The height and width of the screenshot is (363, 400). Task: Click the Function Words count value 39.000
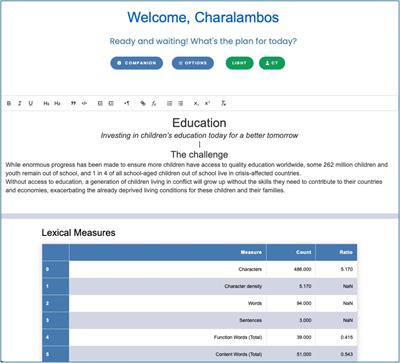(x=304, y=337)
